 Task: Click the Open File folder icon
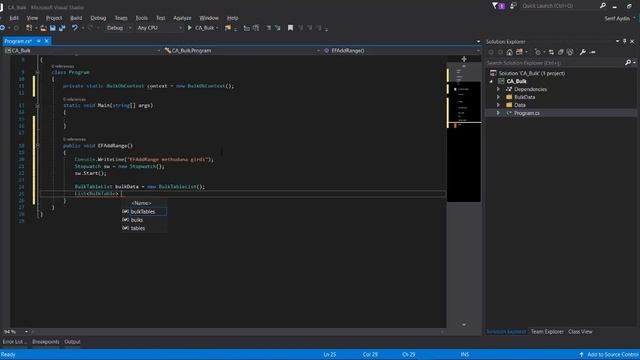click(43, 28)
